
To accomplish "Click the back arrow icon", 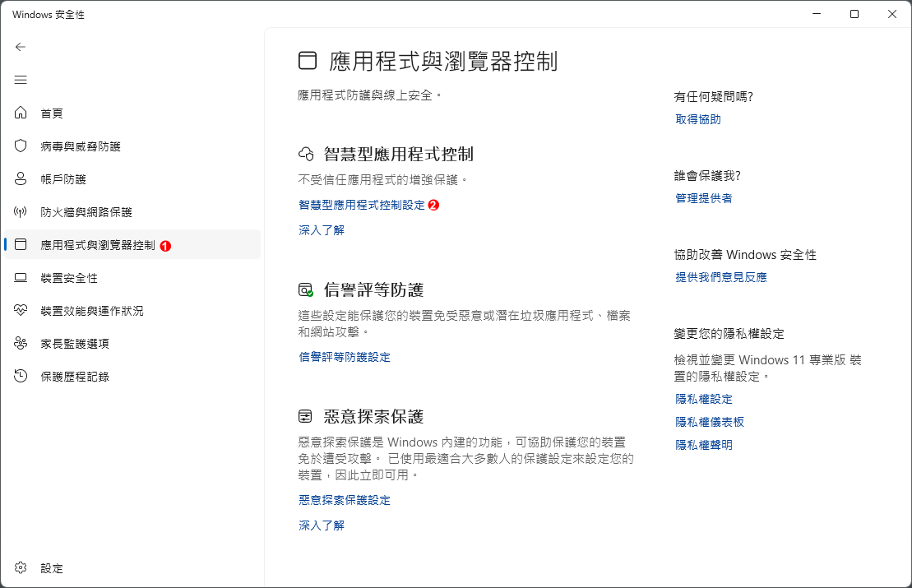I will (21, 47).
